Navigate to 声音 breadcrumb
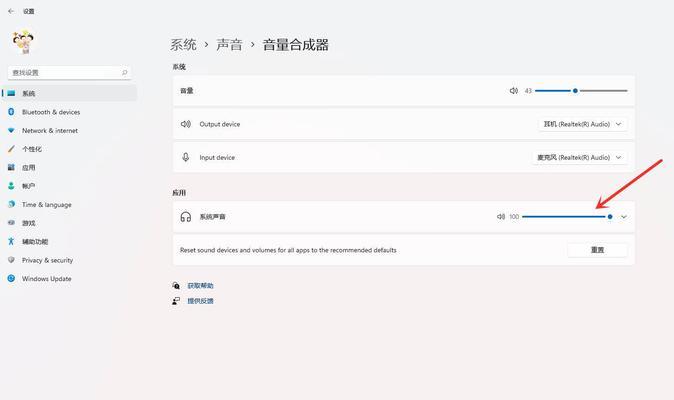674x400 pixels. (x=229, y=45)
